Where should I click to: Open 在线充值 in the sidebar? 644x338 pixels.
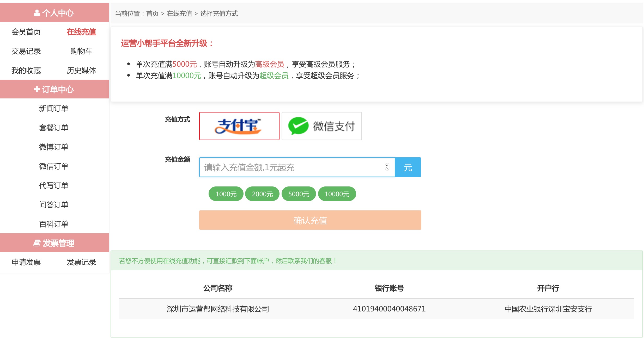click(x=81, y=32)
